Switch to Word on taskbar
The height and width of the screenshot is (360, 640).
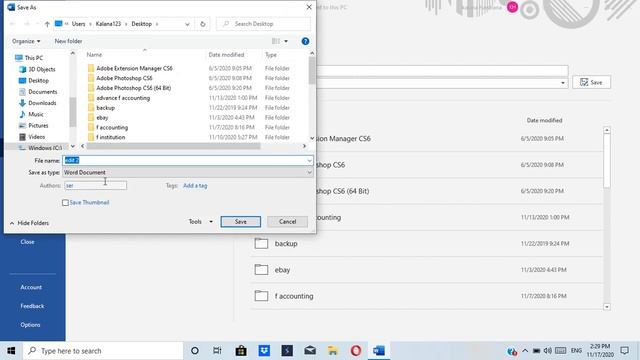click(379, 351)
